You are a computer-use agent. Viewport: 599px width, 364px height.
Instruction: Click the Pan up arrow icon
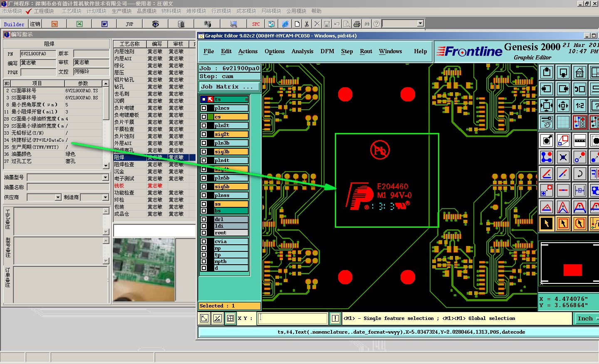tap(547, 72)
